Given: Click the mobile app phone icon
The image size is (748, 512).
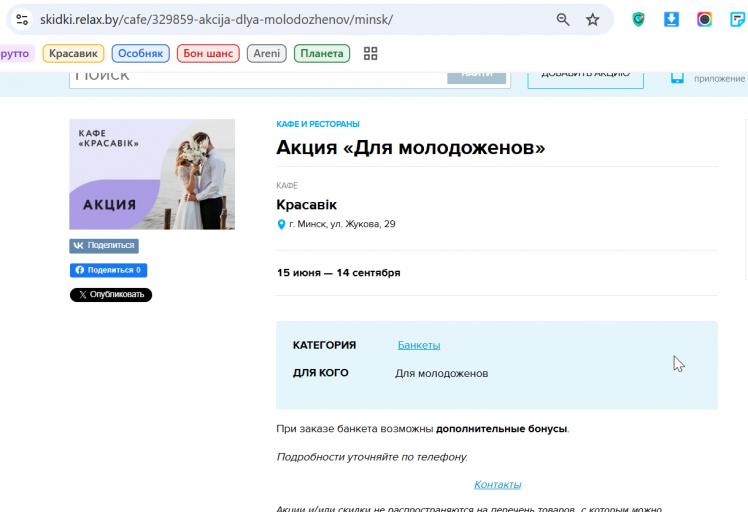Looking at the screenshot, I should (677, 78).
